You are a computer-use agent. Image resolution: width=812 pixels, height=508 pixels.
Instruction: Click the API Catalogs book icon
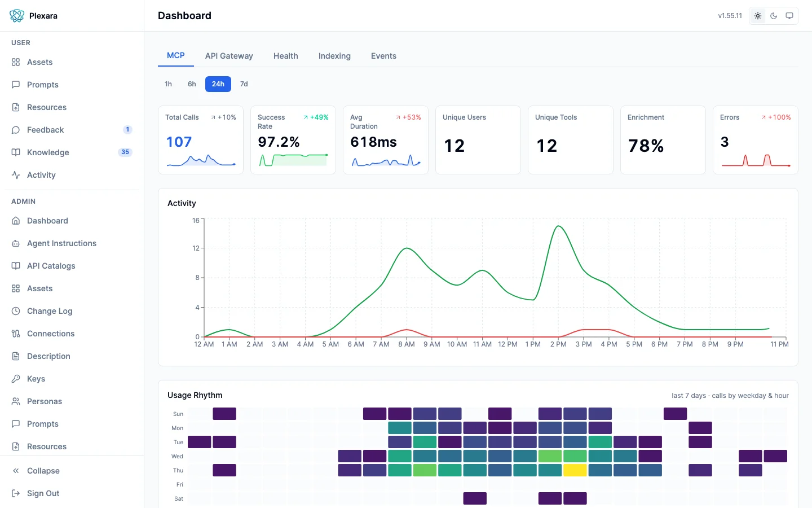pyautogui.click(x=16, y=266)
